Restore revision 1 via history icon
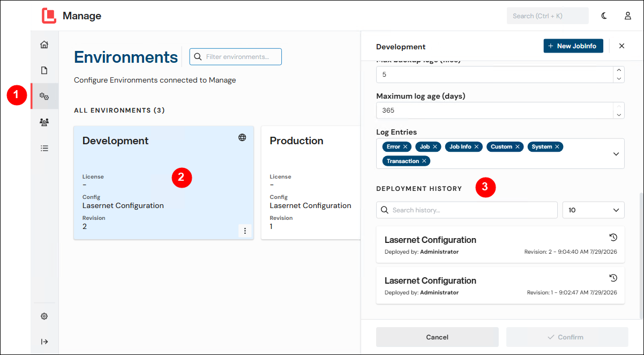 [x=613, y=278]
